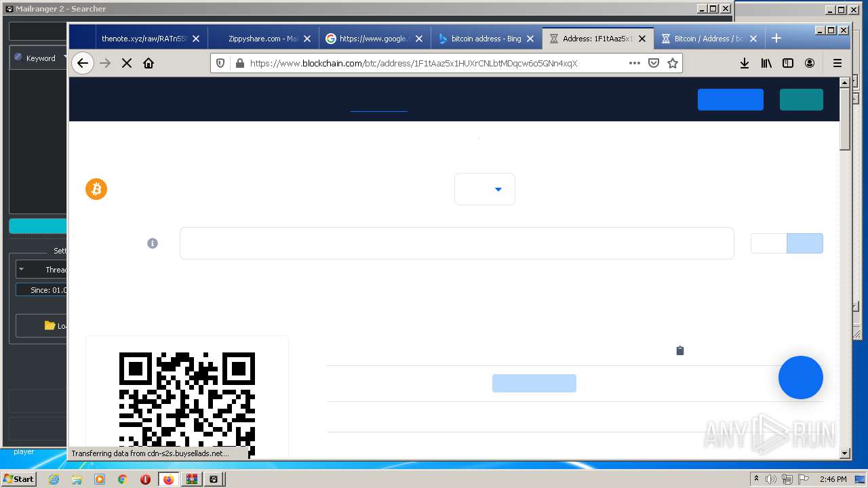Open the Mailranger taskbar item
Image resolution: width=868 pixels, height=488 pixels.
tap(214, 479)
